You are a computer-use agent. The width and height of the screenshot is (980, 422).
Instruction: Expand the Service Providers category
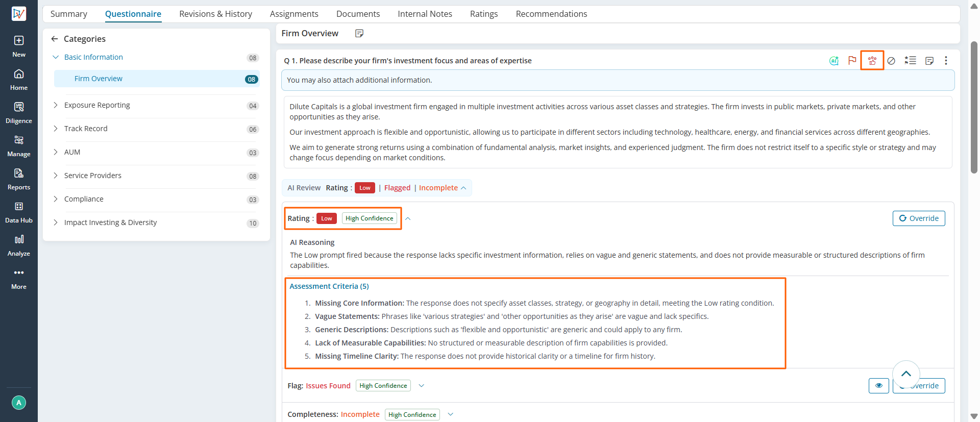(x=56, y=176)
